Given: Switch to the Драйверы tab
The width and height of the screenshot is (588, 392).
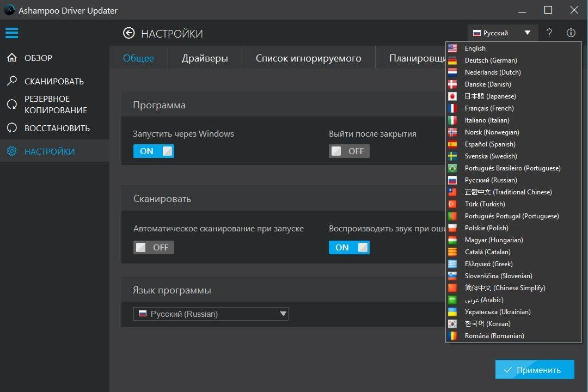Looking at the screenshot, I should pyautogui.click(x=205, y=58).
